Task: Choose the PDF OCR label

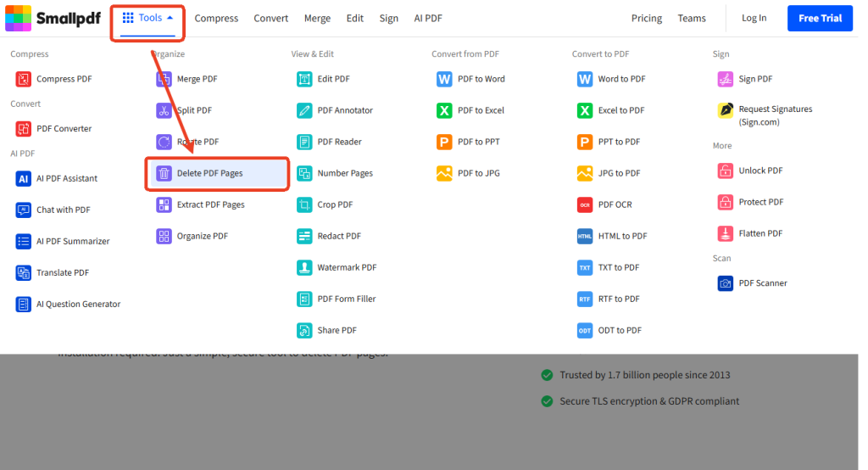Action: (615, 204)
